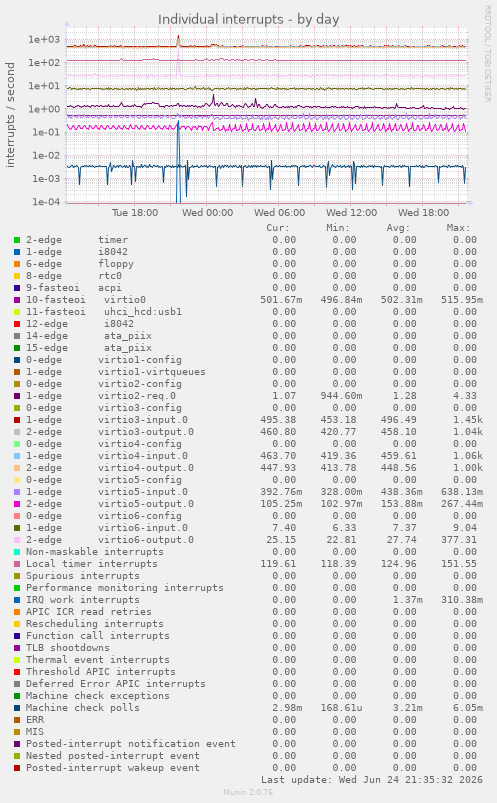The width and height of the screenshot is (497, 803).
Task: Select the 'virtio4-output.0' legend label
Action: pyautogui.click(x=146, y=468)
